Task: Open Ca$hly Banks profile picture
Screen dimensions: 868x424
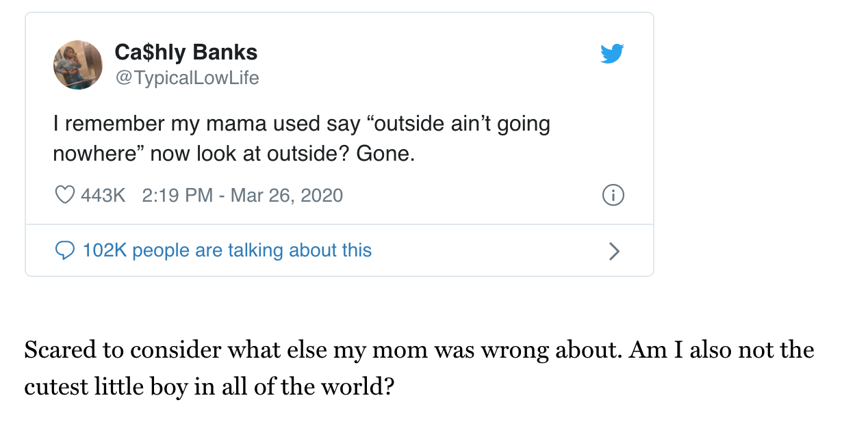Action: (78, 65)
